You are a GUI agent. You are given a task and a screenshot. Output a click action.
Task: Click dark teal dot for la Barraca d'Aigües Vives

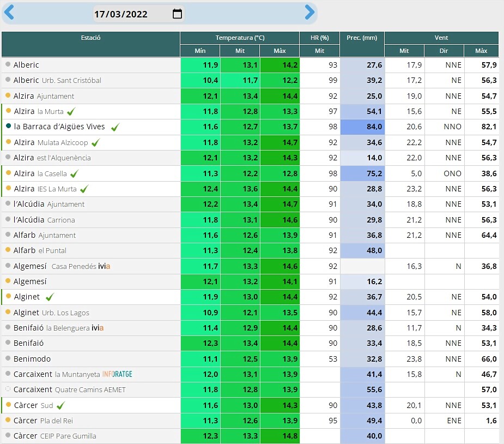pos(8,126)
